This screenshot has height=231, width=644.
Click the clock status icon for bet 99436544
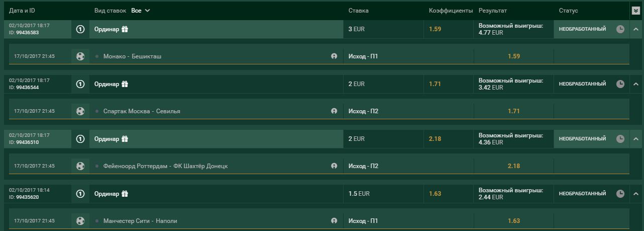tap(620, 84)
